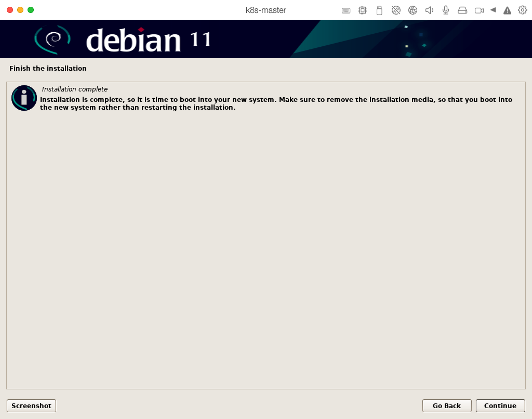The image size is (532, 419).
Task: Click the USB drive icon
Action: (379, 10)
